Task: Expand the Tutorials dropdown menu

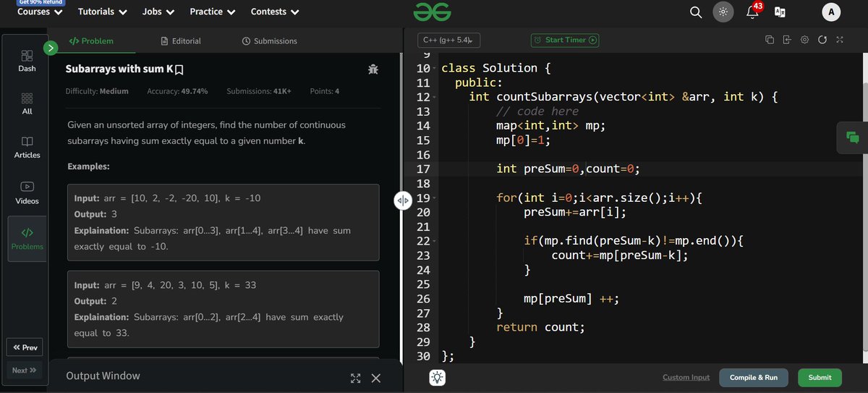Action: (x=103, y=12)
